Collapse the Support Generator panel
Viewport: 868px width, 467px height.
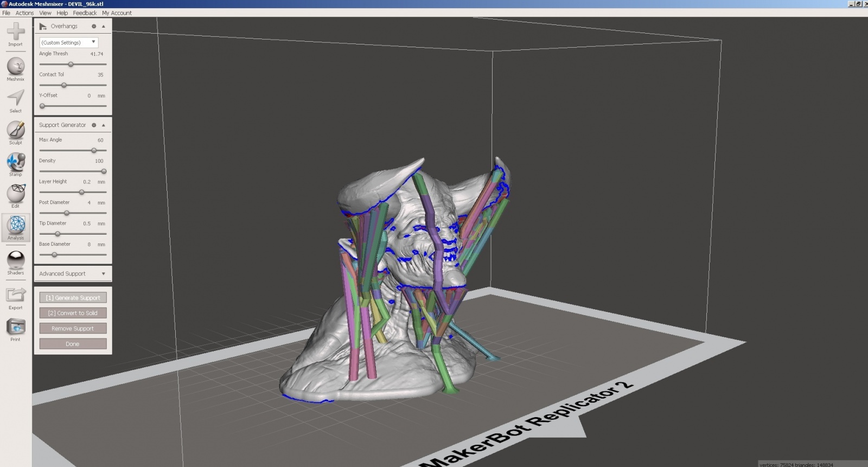[x=104, y=125]
